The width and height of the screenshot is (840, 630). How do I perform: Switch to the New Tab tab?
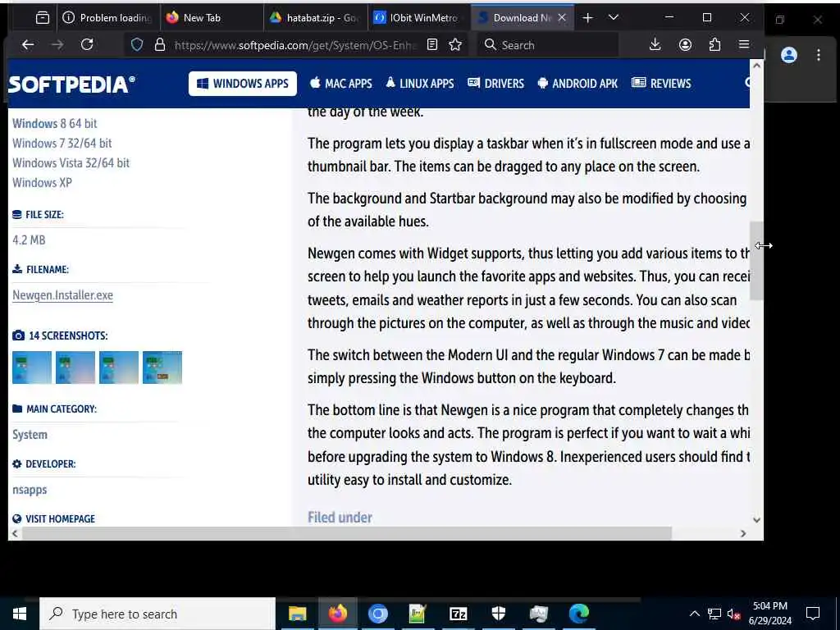click(x=211, y=18)
